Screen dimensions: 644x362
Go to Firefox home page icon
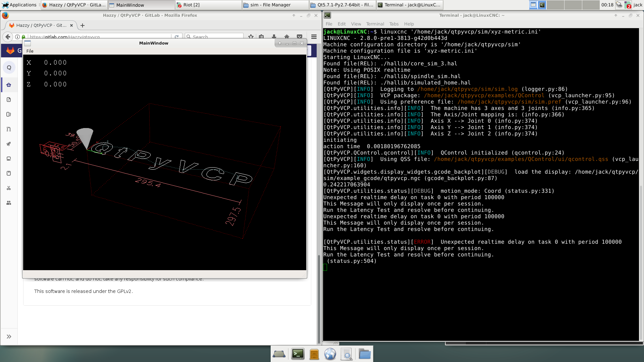(287, 37)
